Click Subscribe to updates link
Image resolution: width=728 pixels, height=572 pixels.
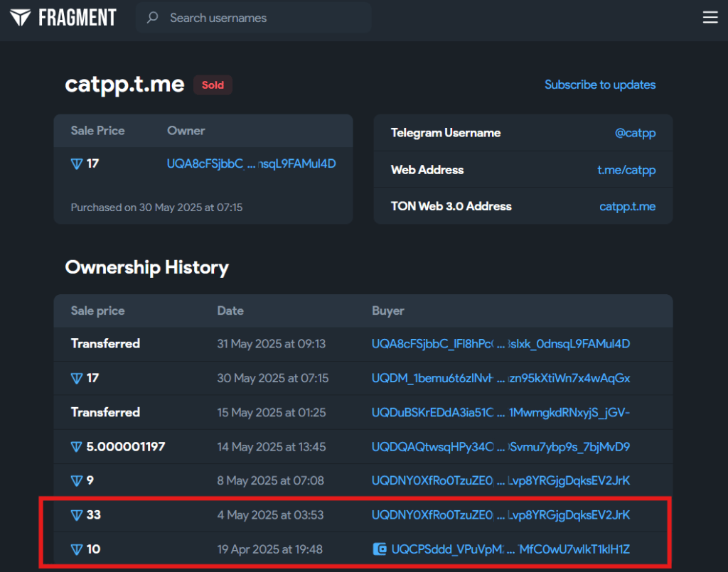tap(599, 85)
